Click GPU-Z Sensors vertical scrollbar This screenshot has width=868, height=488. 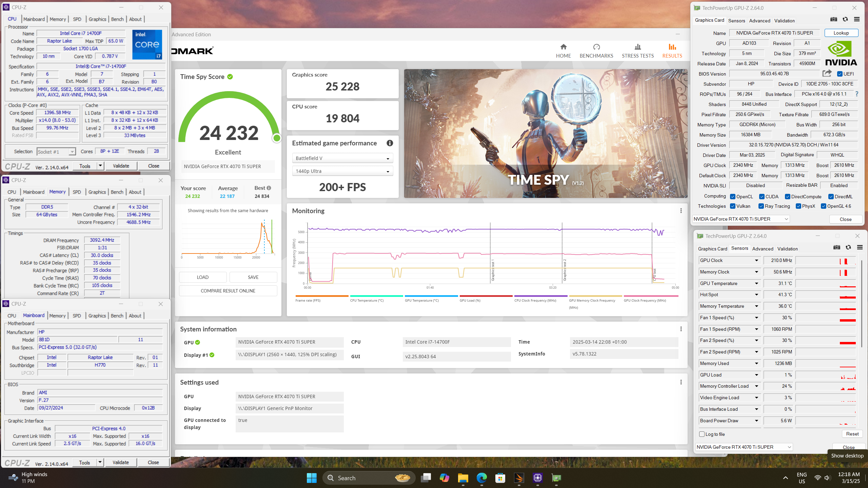pos(862,303)
